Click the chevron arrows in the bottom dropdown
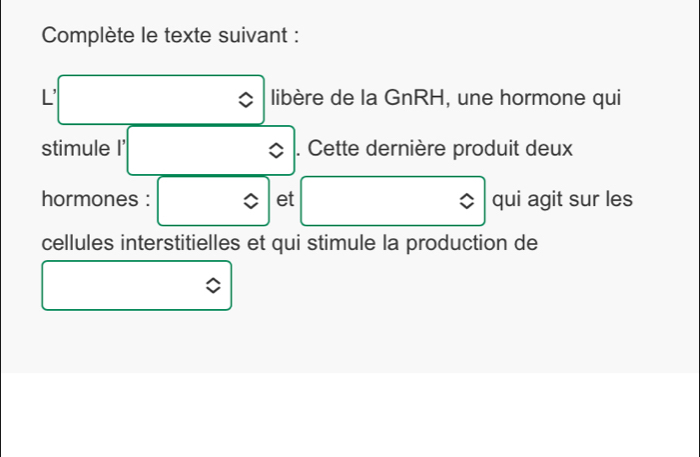Viewport: 700px width, 457px height. 212,285
